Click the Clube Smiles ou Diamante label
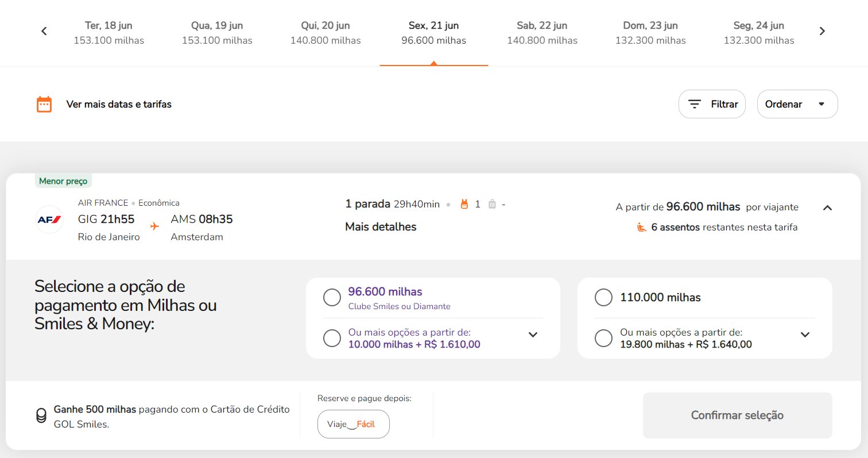The image size is (868, 458). tap(399, 306)
